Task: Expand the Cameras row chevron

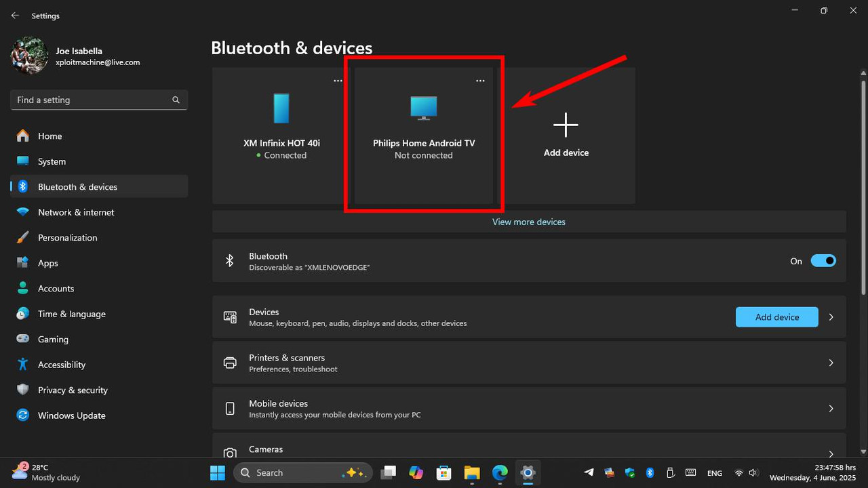Action: coord(831,453)
